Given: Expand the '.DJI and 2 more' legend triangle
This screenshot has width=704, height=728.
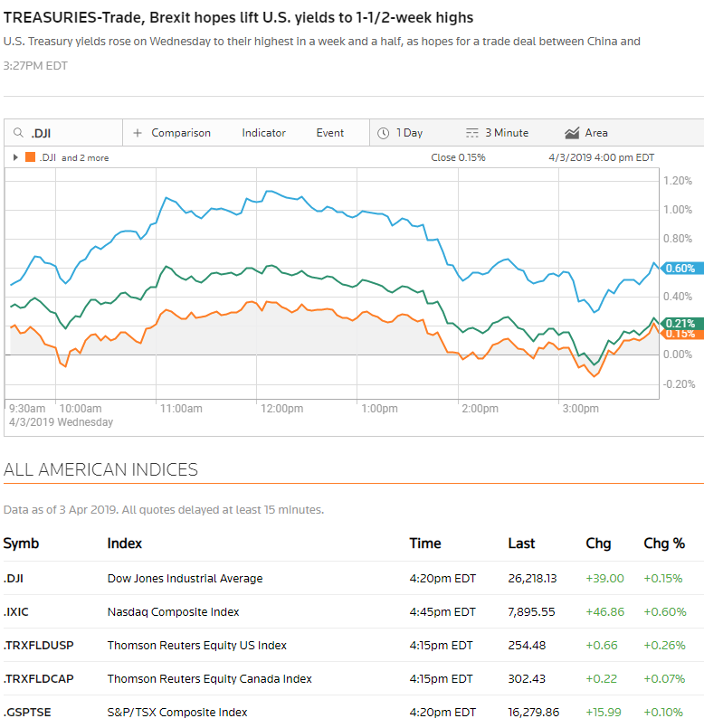Looking at the screenshot, I should point(15,157).
